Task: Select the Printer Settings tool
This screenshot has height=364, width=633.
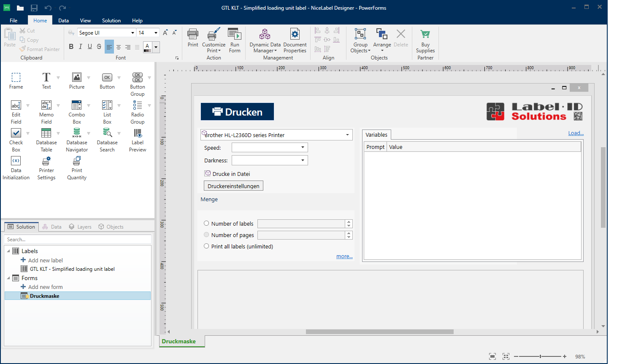Action: (x=46, y=168)
